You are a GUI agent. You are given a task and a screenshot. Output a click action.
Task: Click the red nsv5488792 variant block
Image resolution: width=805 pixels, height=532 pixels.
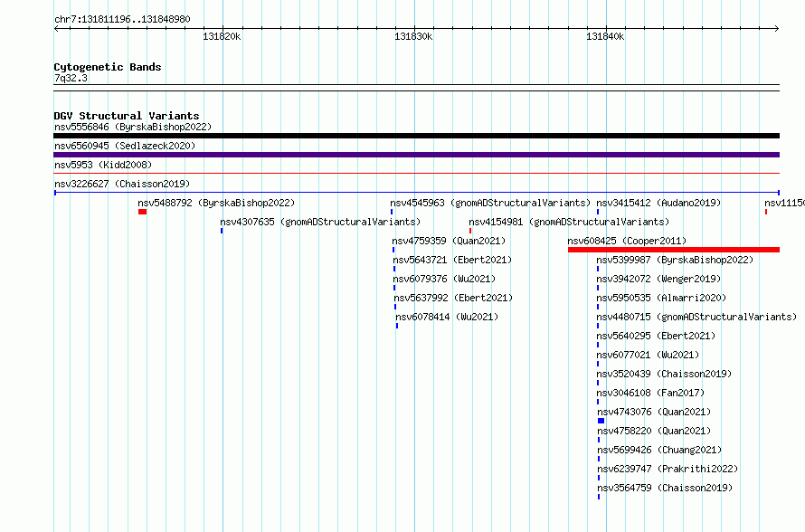point(142,212)
